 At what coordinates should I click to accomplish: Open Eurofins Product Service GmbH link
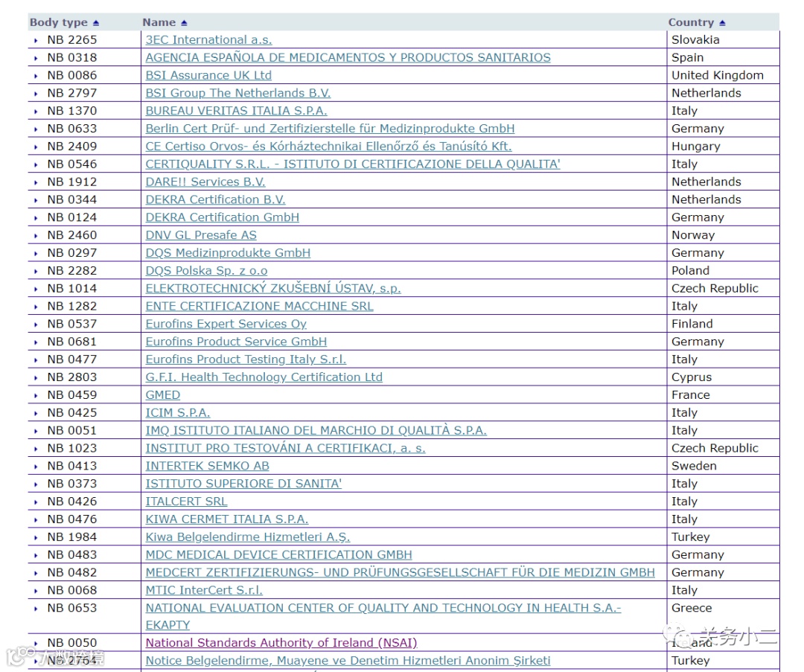[237, 342]
